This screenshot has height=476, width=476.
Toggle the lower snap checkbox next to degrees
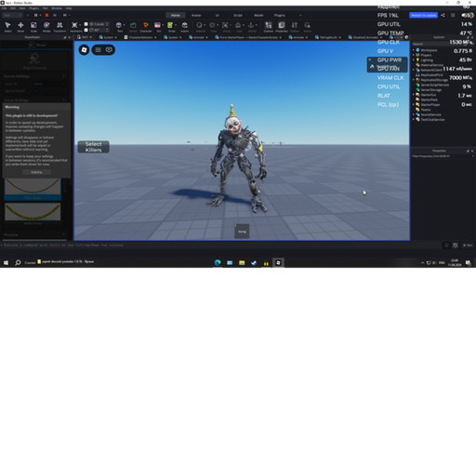click(x=86, y=30)
